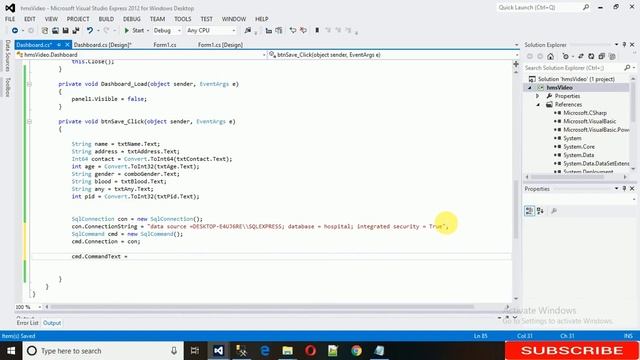Collapse the btnSave_Click method outline
This screenshot has height=360, width=640.
pyautogui.click(x=29, y=122)
